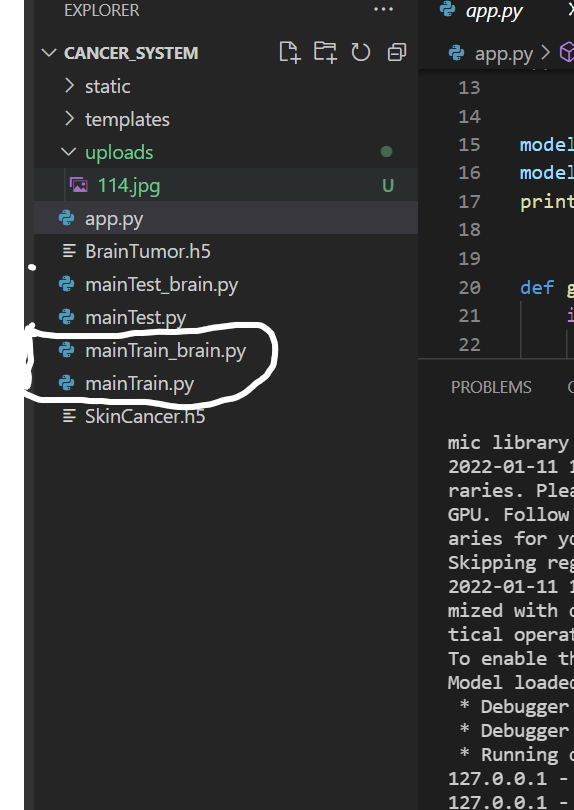
Task: Click the image icon beside 114.jpg
Action: pos(79,185)
